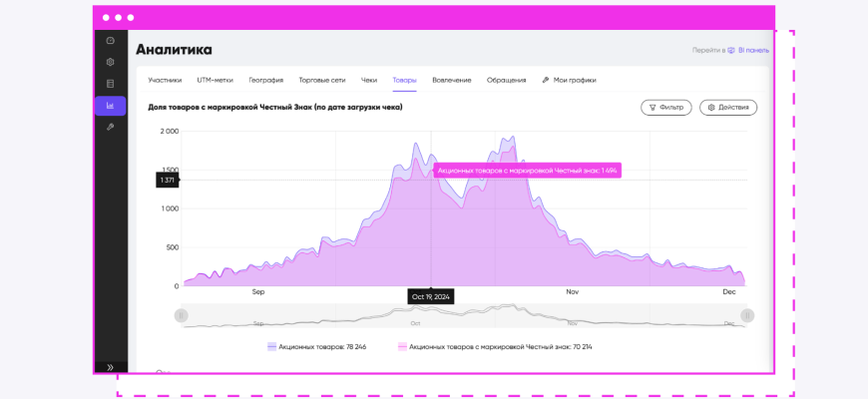Click the BI panel monitor icon

point(731,50)
